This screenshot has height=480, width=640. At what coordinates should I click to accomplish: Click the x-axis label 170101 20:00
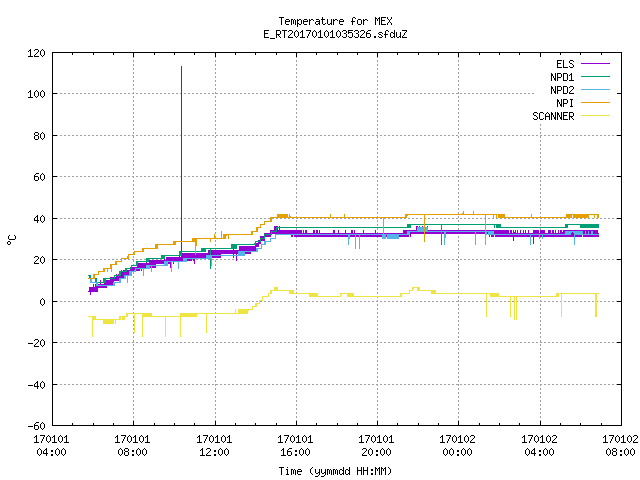point(376,446)
